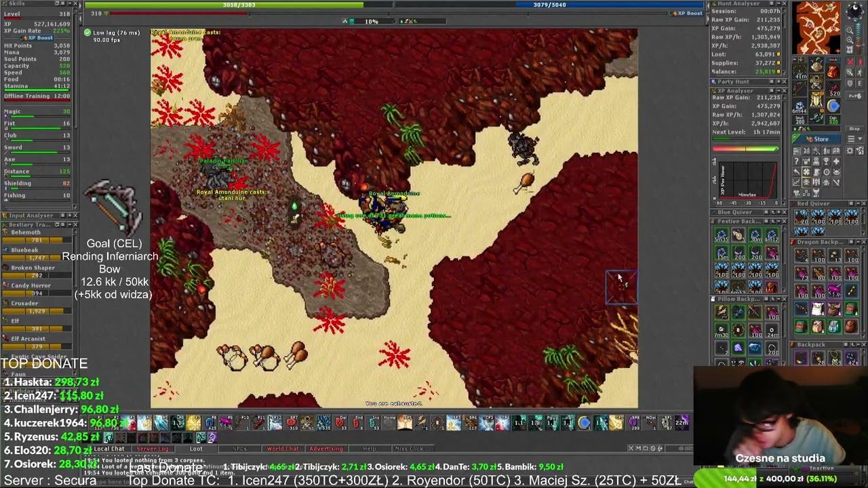This screenshot has height=488, width=868.
Task: Toggle the Expert mode E button
Action: [x=860, y=83]
